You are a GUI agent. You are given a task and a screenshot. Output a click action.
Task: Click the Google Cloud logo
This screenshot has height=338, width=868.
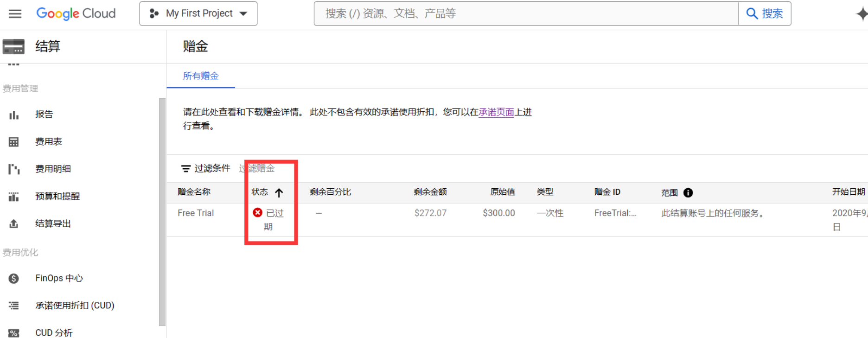coord(76,13)
